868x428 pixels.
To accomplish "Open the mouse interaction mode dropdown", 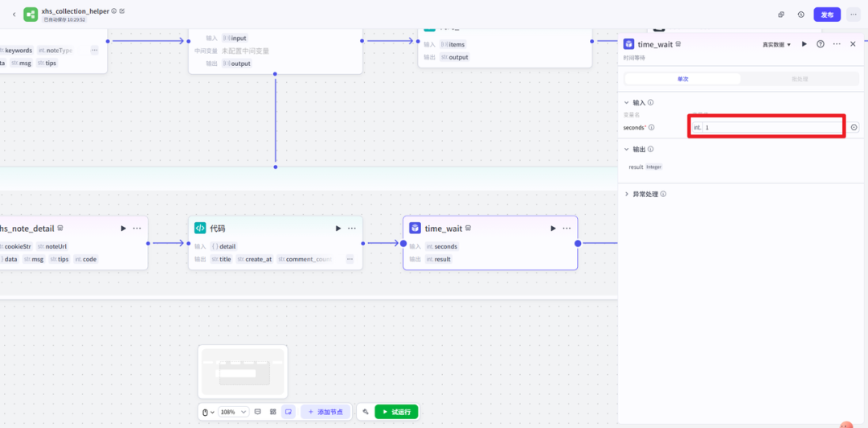I will tap(207, 412).
